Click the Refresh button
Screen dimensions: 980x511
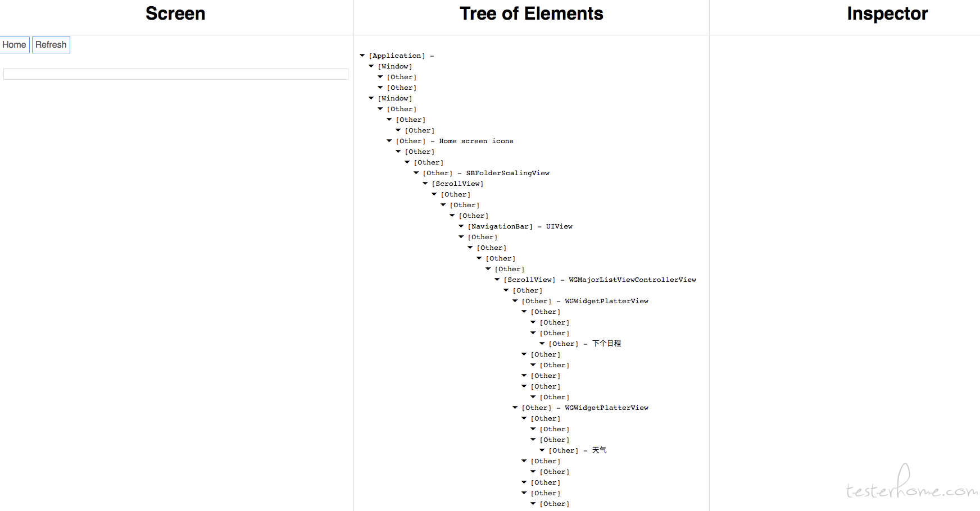51,45
